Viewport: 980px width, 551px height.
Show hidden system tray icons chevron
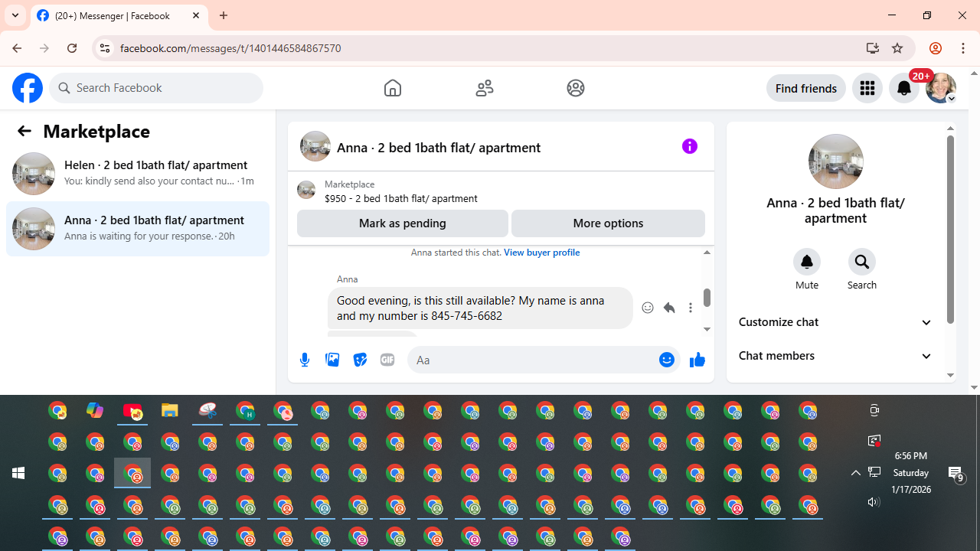pyautogui.click(x=856, y=473)
